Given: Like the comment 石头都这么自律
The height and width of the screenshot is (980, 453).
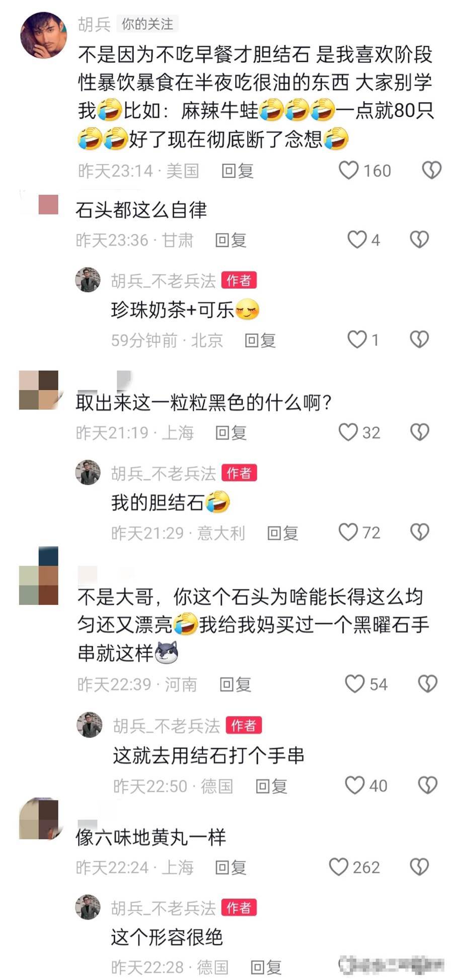Looking at the screenshot, I should [x=357, y=239].
